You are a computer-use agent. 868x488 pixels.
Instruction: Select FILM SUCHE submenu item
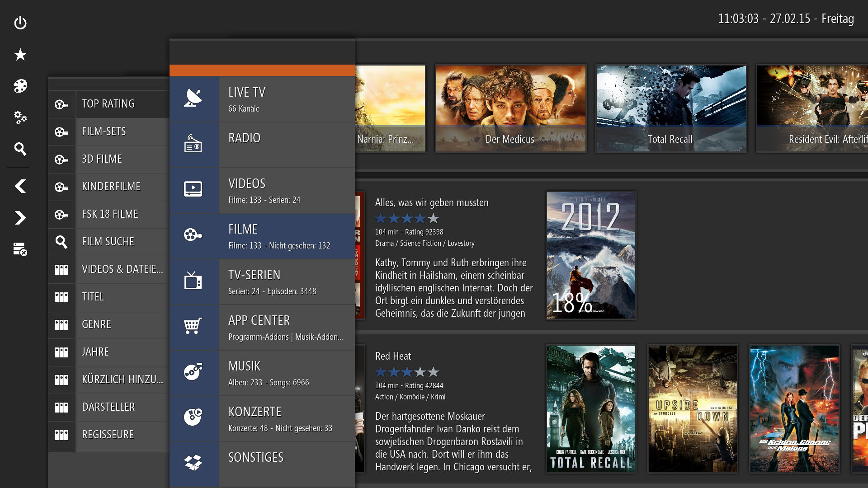[108, 242]
